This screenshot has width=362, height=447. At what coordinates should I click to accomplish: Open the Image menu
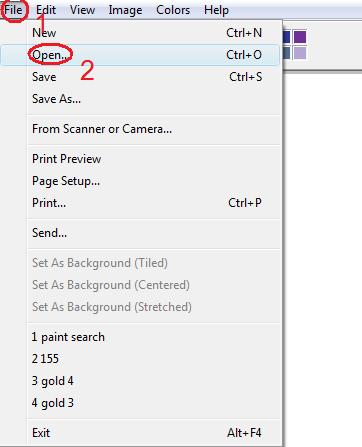click(x=125, y=10)
